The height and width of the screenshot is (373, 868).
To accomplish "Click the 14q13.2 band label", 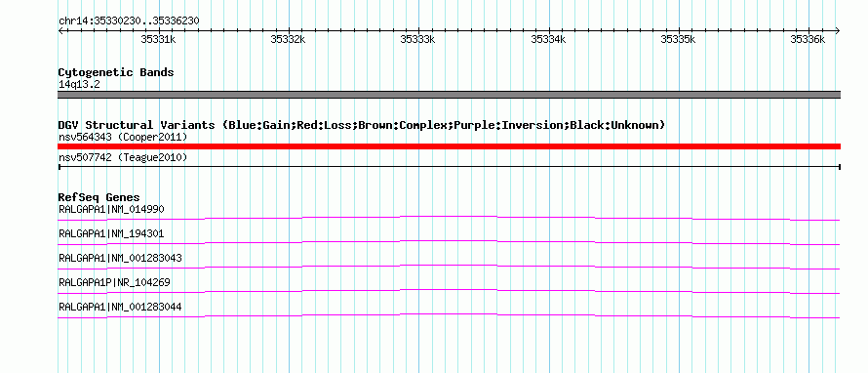I will coord(79,85).
